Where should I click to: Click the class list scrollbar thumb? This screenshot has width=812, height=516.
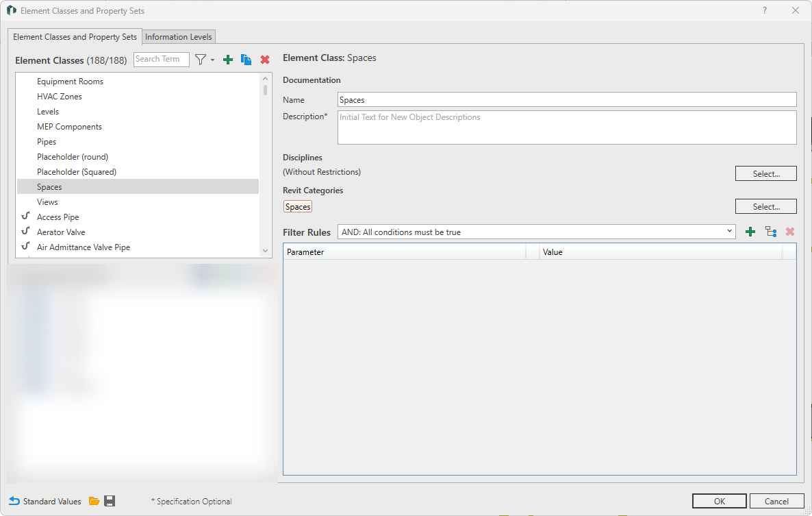coord(265,90)
